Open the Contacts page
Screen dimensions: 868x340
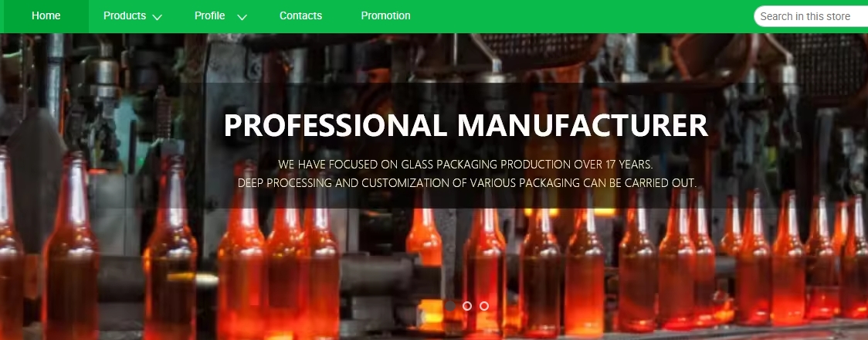pyautogui.click(x=300, y=16)
